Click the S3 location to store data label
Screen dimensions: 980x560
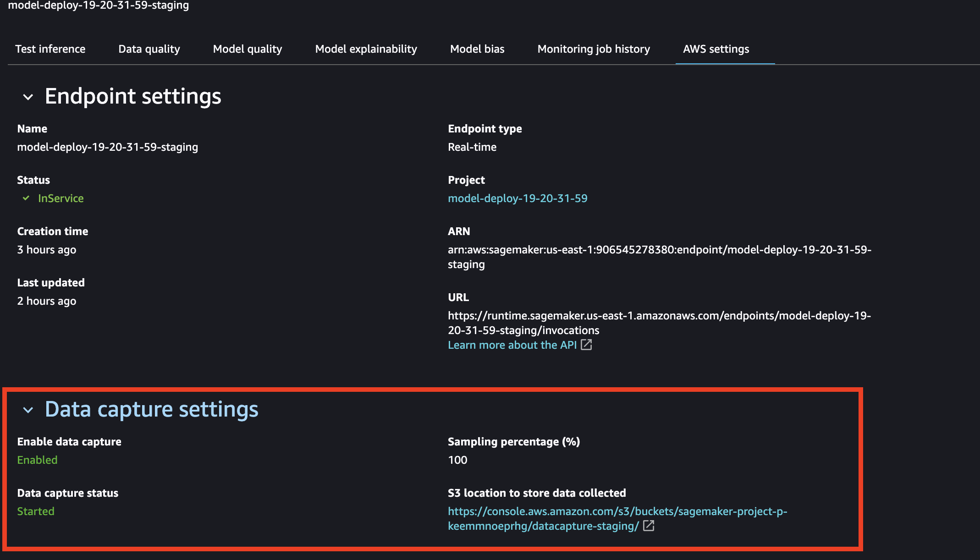point(537,493)
